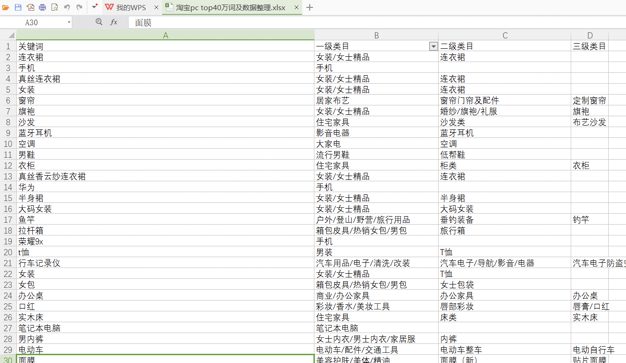Select the cell 钓竿
This screenshot has height=363, width=626.
(590, 220)
